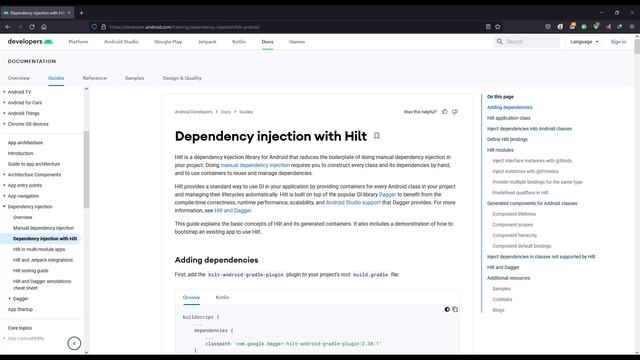Viewport: 640px width, 360px height.
Task: Collapse the left navigation sidebar
Action: [x=74, y=343]
